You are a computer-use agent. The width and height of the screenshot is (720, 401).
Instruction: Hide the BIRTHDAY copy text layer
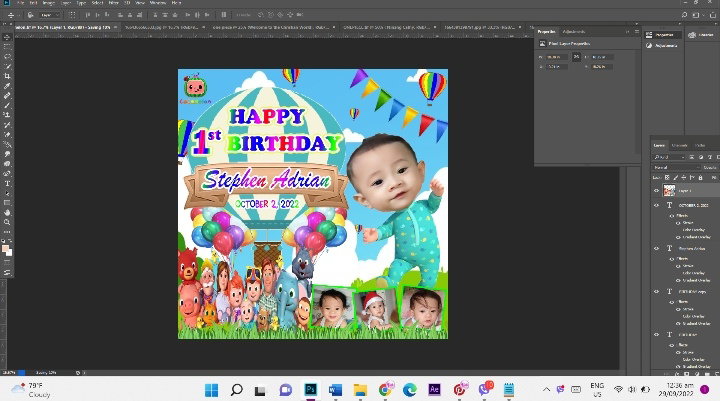(656, 292)
